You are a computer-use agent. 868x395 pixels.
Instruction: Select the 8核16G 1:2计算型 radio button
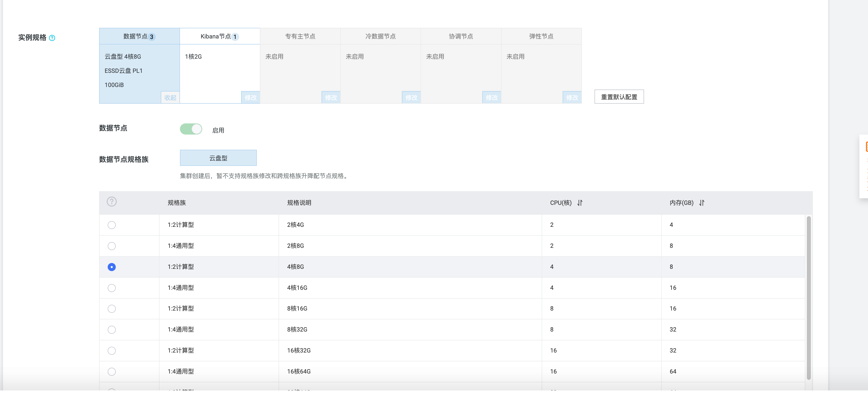click(x=111, y=308)
